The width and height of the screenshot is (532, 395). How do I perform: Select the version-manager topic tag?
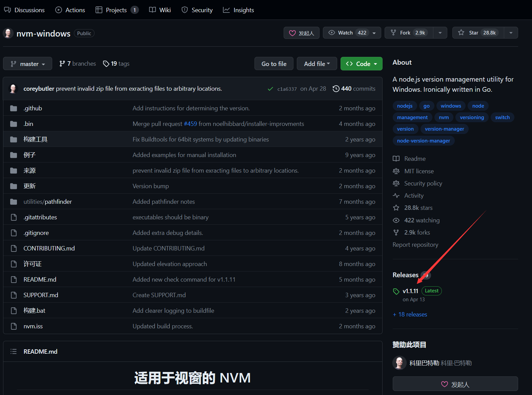pos(445,129)
